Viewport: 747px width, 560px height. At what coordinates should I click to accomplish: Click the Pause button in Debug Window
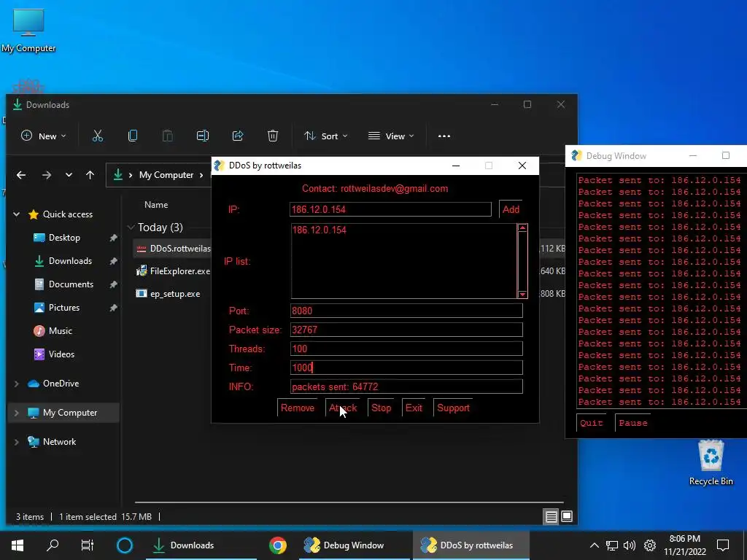pyautogui.click(x=633, y=423)
